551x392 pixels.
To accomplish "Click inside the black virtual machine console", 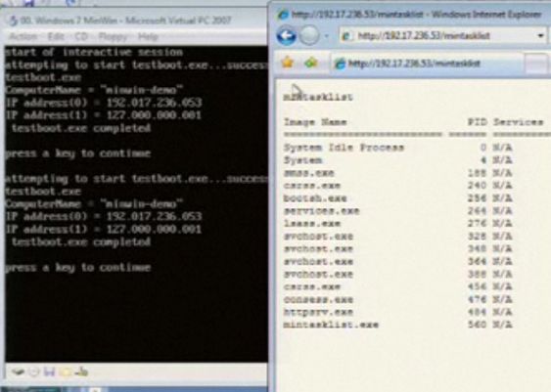I will coord(136,203).
